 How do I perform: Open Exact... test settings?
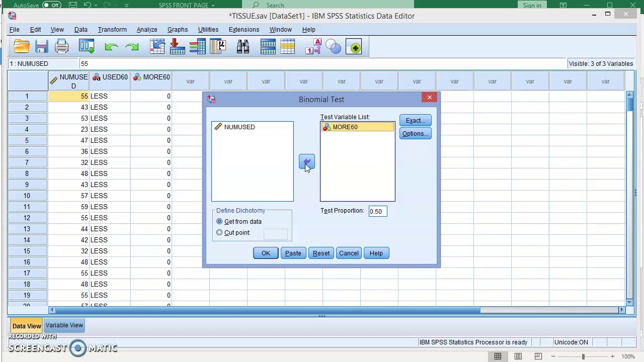(415, 121)
